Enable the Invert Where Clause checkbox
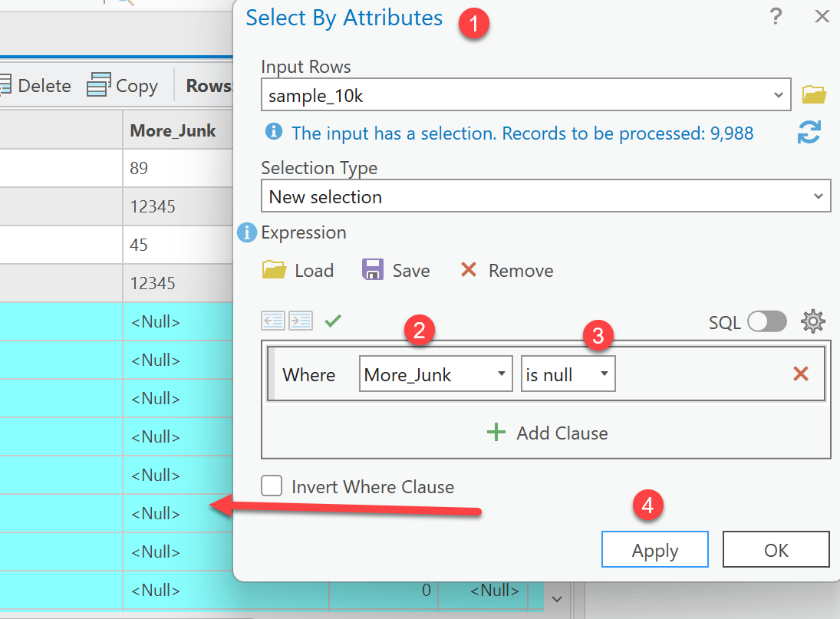 click(272, 486)
